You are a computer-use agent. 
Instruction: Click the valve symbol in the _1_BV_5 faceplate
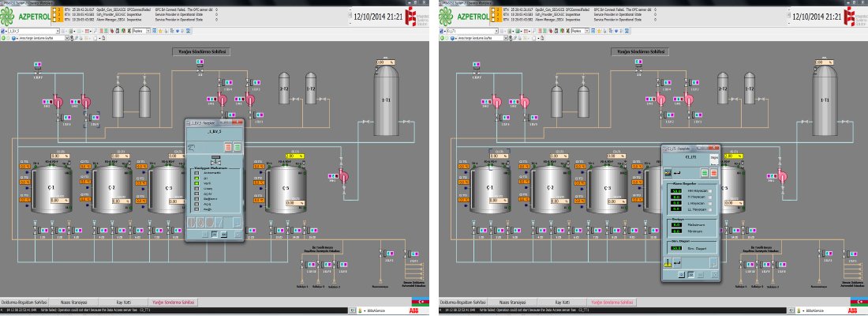[215, 160]
